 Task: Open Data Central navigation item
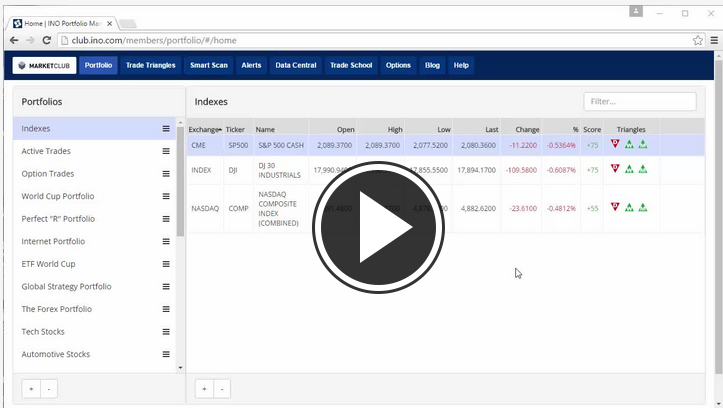[x=295, y=66]
